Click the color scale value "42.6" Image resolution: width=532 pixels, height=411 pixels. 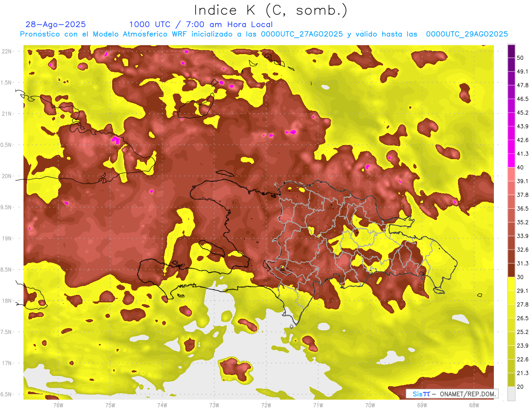click(522, 140)
